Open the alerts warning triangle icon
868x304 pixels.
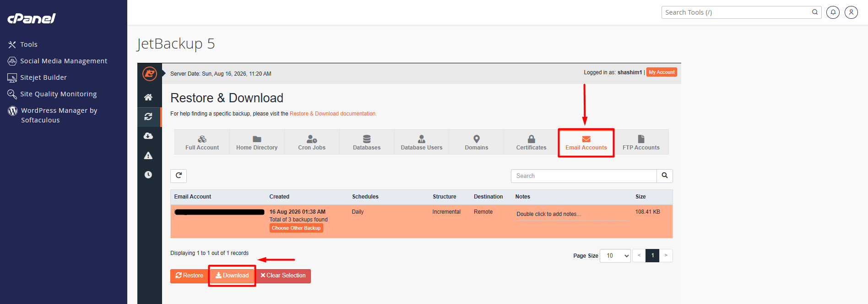tap(148, 156)
